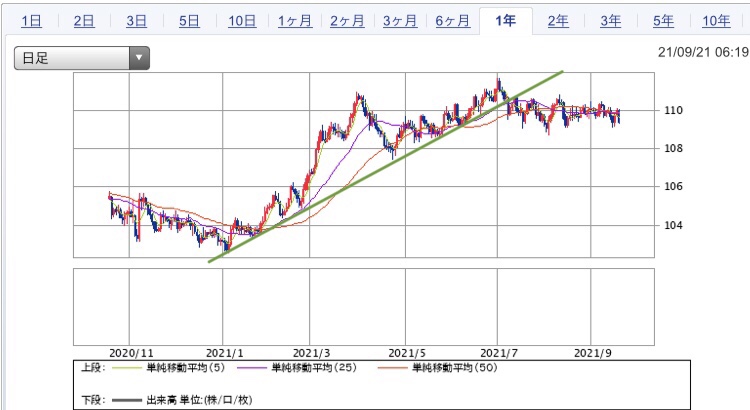
Task: Switch to the 3日 range tab
Action: [136, 21]
